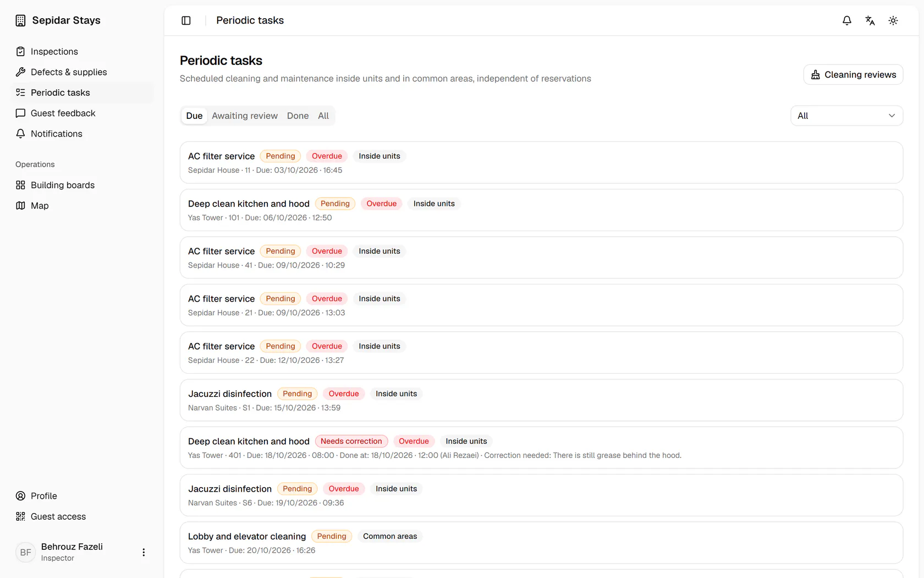Open Deep clean kitchen task for Yas Tower 101
Image resolution: width=924 pixels, height=578 pixels.
pyautogui.click(x=541, y=210)
